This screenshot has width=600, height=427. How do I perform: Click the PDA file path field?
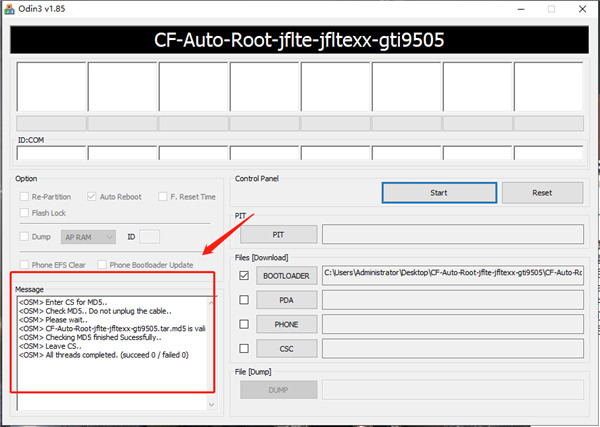click(x=453, y=300)
